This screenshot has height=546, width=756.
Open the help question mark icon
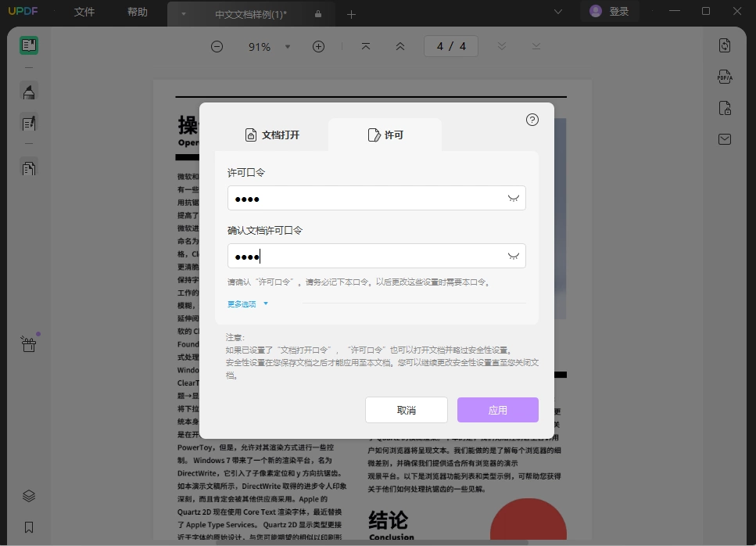coord(532,120)
